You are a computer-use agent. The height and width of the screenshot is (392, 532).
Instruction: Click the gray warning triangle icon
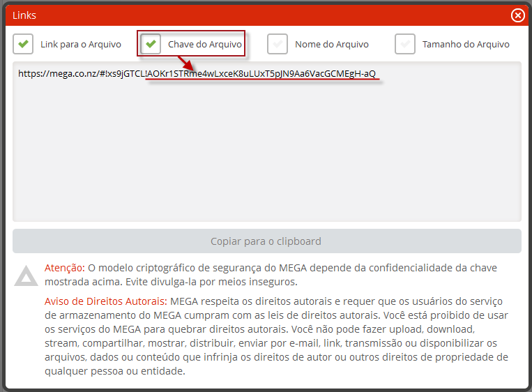tap(26, 276)
